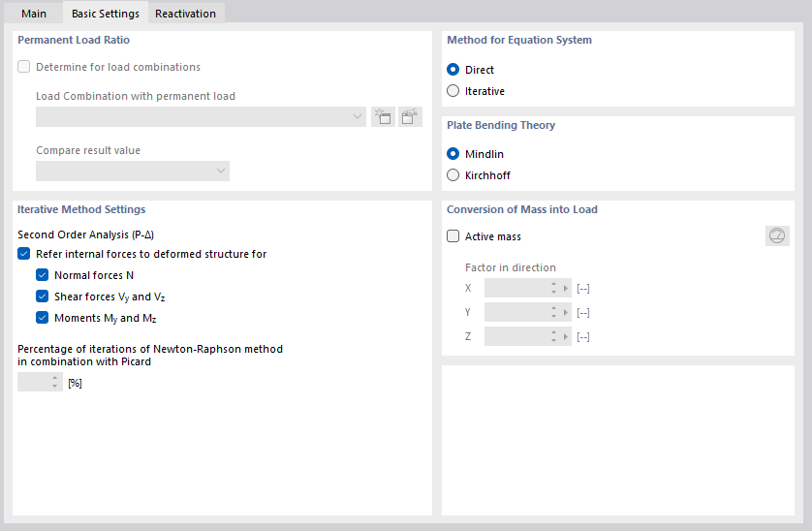Select the Direct method radio button

(x=453, y=70)
